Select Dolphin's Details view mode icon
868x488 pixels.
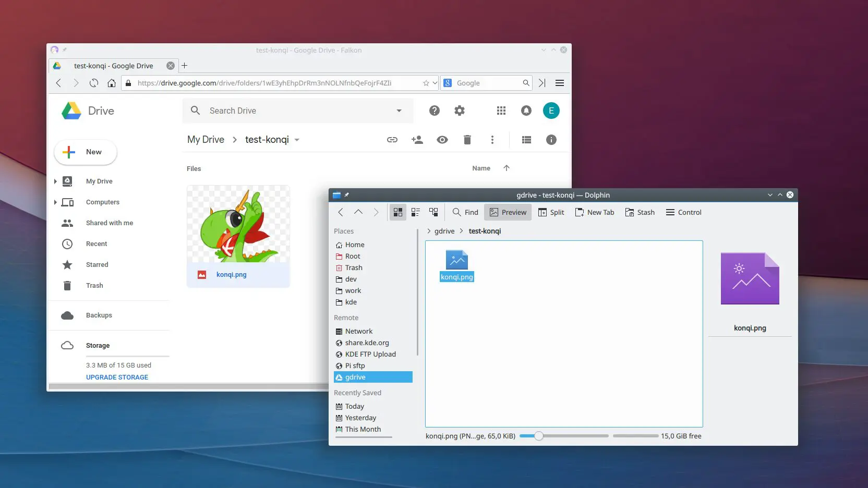[433, 212]
